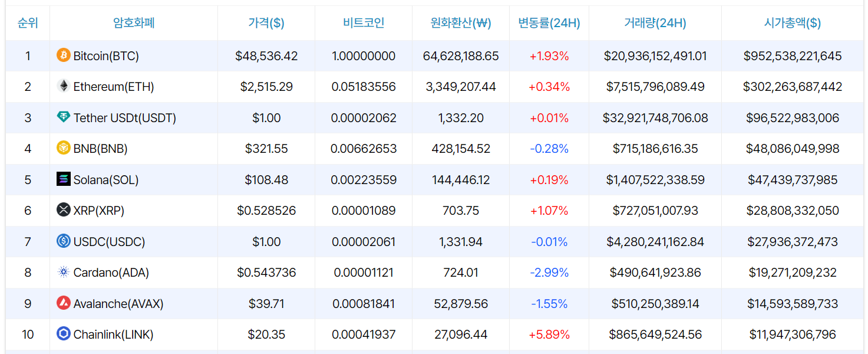Open the Bitcoin(BTC) coin link
The height and width of the screenshot is (354, 868).
point(106,56)
